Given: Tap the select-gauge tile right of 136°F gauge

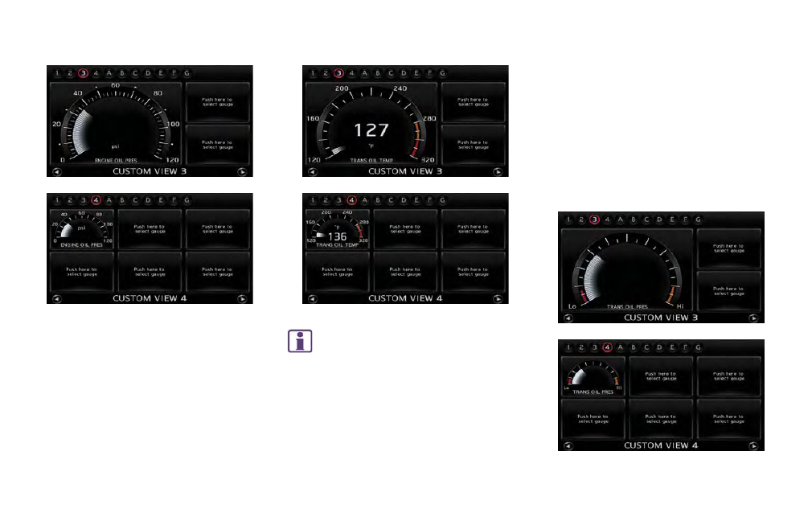Looking at the screenshot, I should 405,229.
